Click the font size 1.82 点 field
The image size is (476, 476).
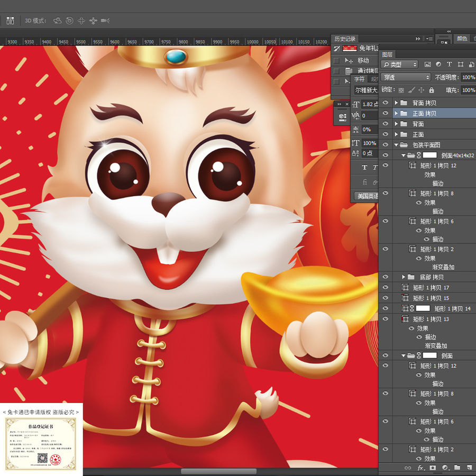370,104
